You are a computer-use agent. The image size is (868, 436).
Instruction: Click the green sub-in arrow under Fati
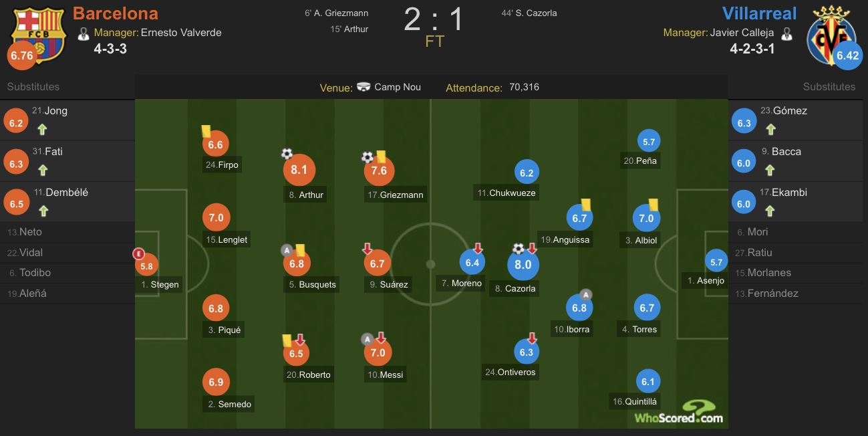pyautogui.click(x=43, y=170)
